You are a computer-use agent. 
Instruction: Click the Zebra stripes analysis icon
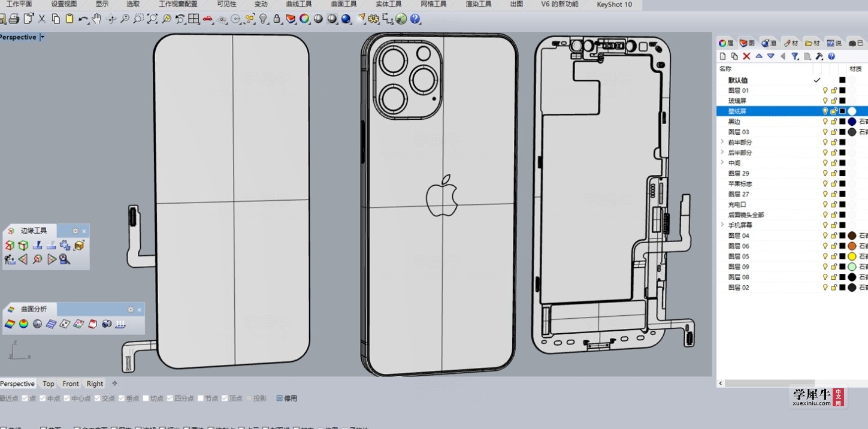click(x=51, y=324)
